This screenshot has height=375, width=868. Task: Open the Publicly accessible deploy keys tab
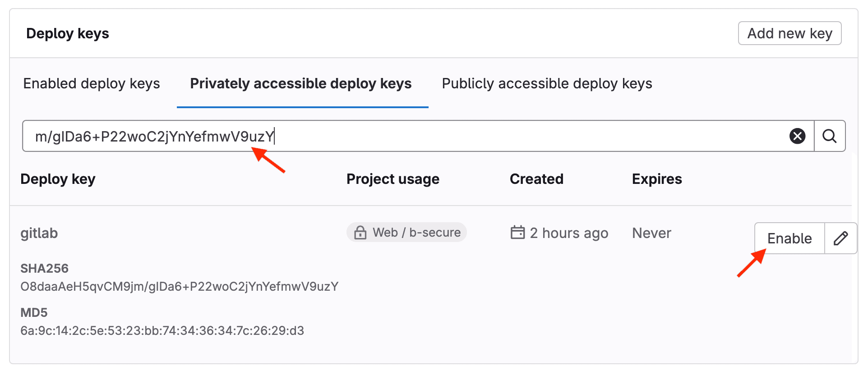[x=547, y=83]
